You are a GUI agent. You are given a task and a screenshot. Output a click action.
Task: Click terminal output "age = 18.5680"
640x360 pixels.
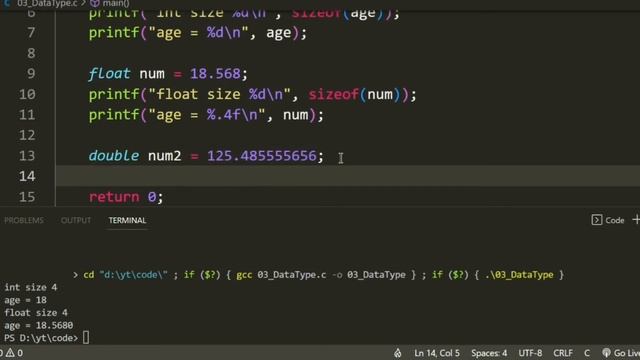coord(38,325)
